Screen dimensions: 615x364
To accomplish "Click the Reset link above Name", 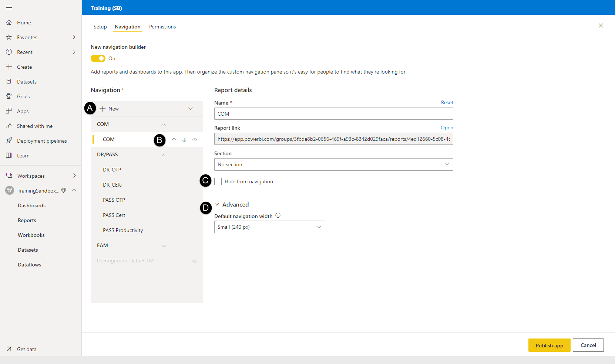I will tap(447, 102).
